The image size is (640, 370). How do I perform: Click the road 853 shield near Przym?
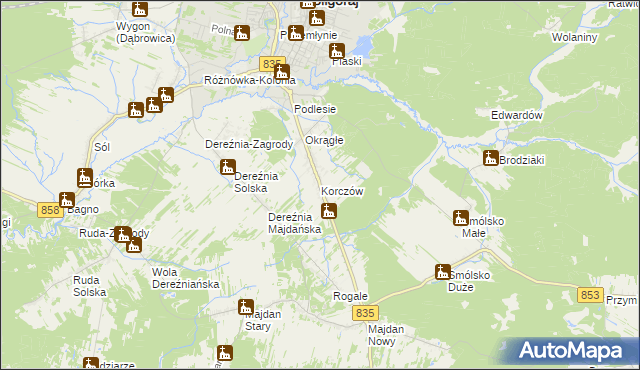590,295
